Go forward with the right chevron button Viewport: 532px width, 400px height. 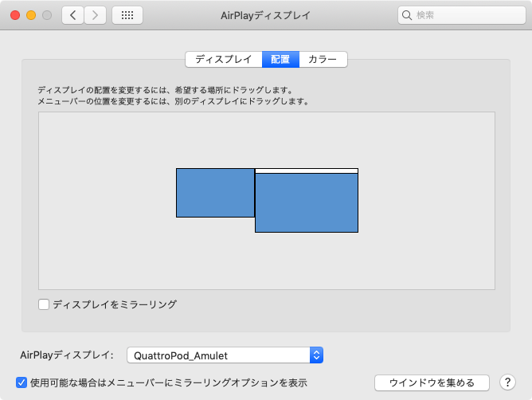click(96, 15)
